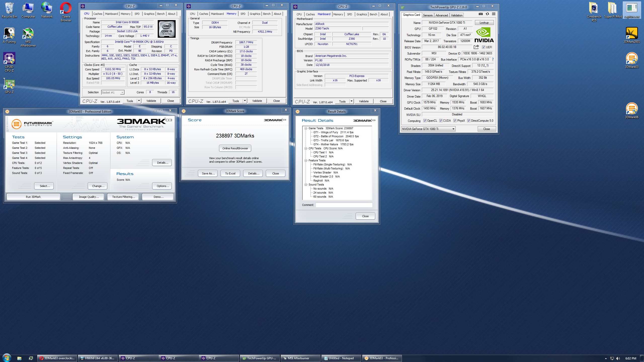Click the system tray volume speaker icon

618,358
